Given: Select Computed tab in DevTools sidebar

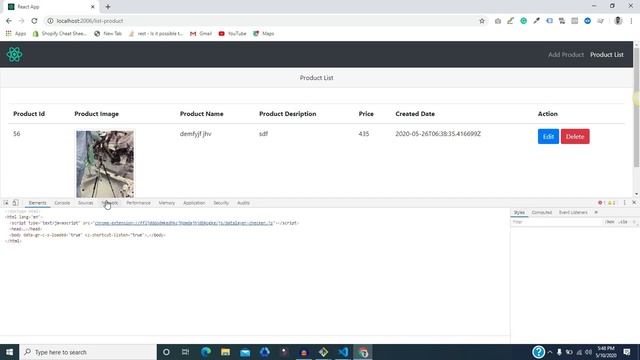Looking at the screenshot, I should (x=542, y=213).
